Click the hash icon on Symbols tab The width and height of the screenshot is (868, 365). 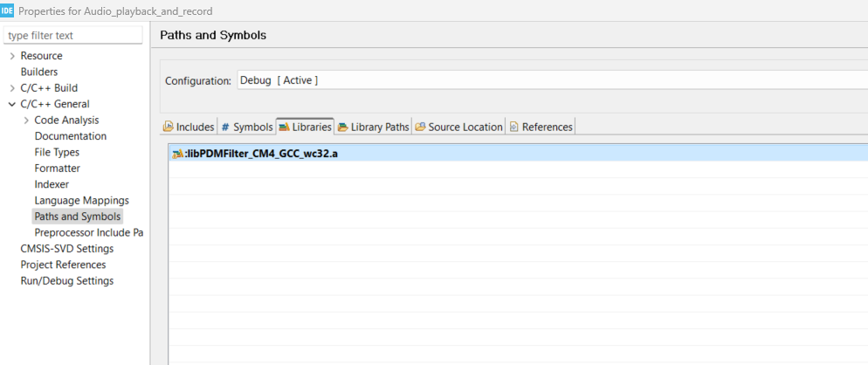pyautogui.click(x=225, y=127)
